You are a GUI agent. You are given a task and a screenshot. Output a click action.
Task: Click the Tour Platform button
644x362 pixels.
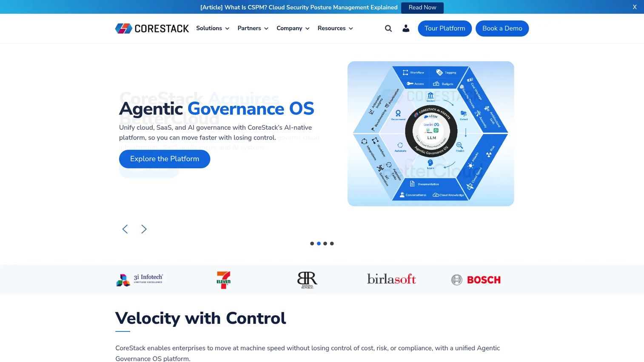click(x=445, y=29)
